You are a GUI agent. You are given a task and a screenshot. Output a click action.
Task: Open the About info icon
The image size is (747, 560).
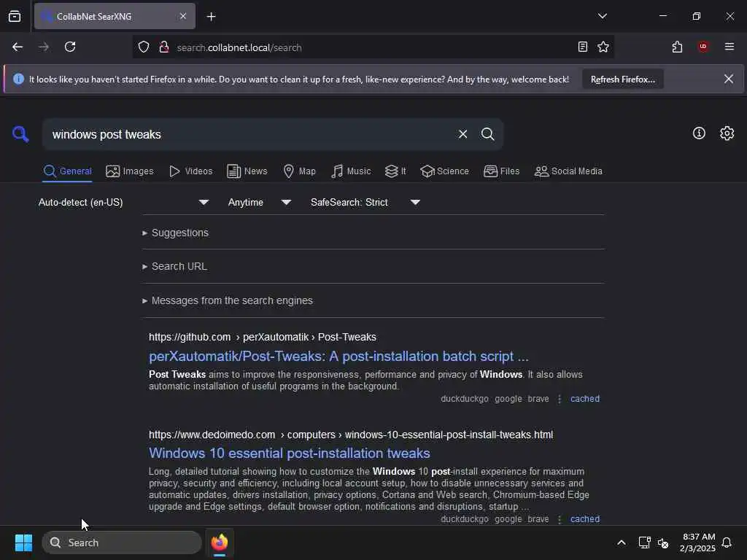coord(699,133)
